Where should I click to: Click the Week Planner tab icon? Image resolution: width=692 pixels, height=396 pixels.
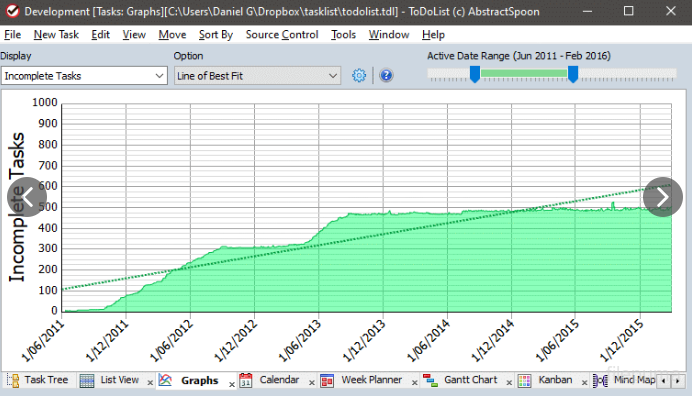tap(327, 380)
